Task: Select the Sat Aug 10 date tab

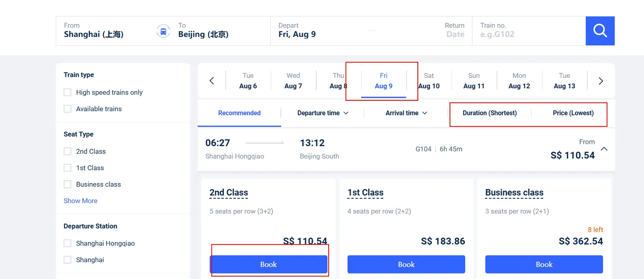Action: 428,80
